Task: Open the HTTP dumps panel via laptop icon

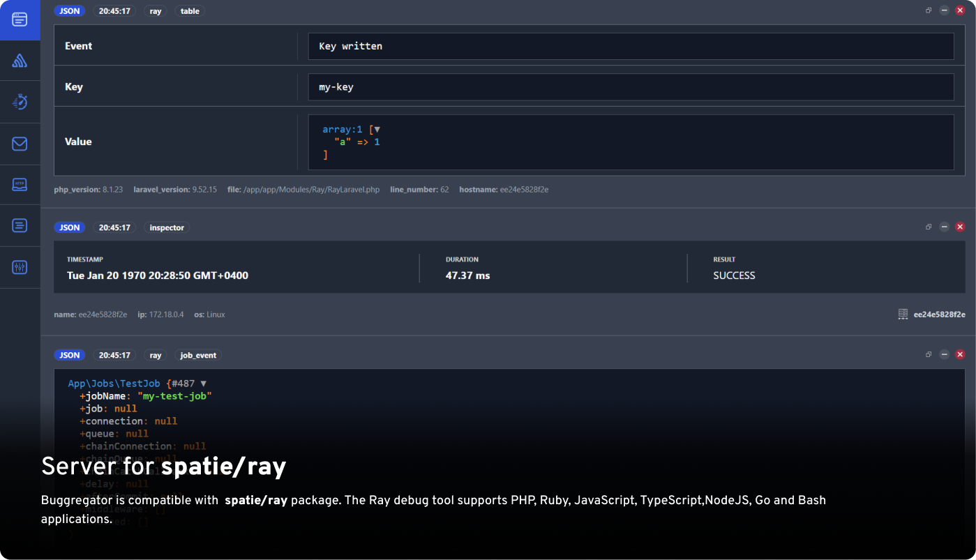Action: pos(20,184)
